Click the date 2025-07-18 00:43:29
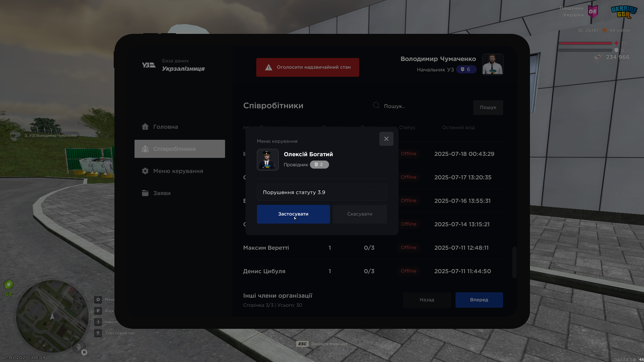This screenshot has width=644, height=362. click(x=464, y=154)
